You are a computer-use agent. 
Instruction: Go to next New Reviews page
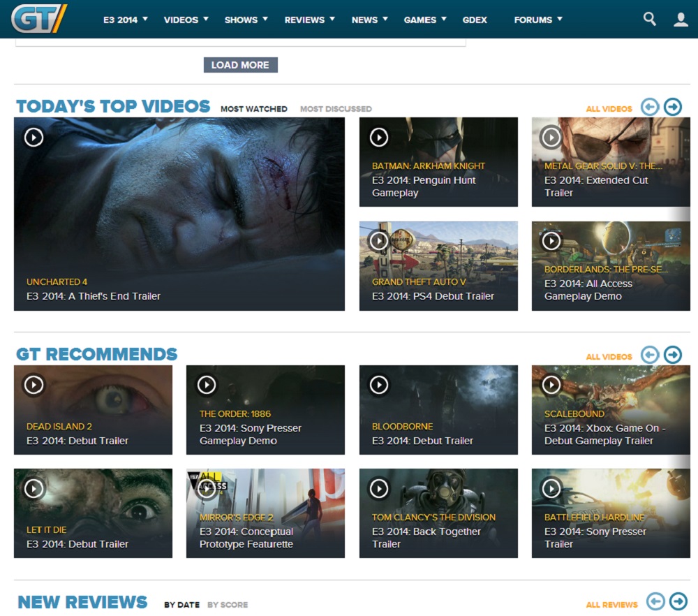(x=678, y=601)
